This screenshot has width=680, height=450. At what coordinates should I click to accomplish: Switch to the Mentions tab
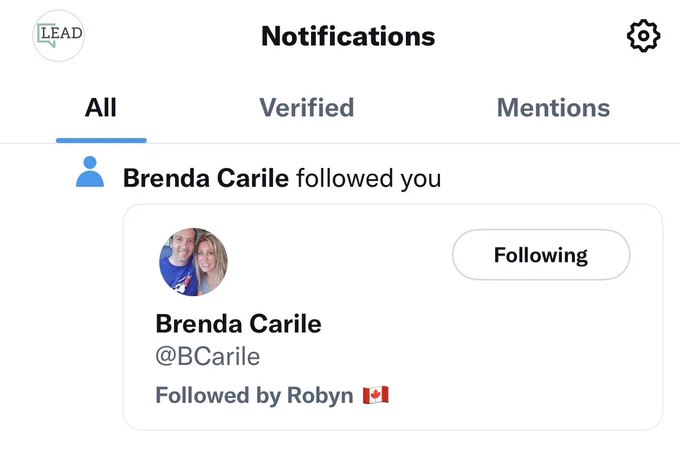pos(553,108)
